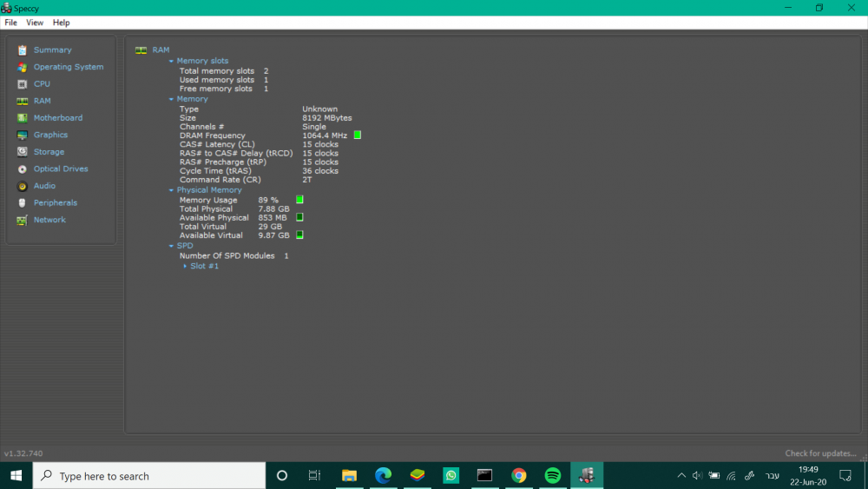Open Spotify from the taskbar

(552, 475)
